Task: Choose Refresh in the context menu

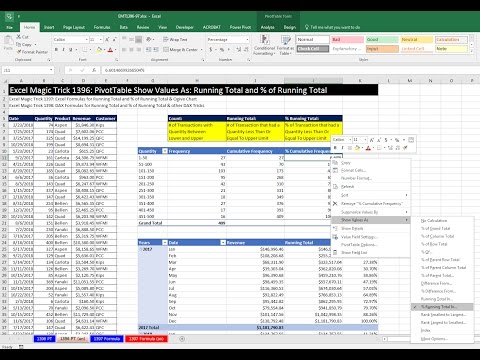Action: pos(371,187)
